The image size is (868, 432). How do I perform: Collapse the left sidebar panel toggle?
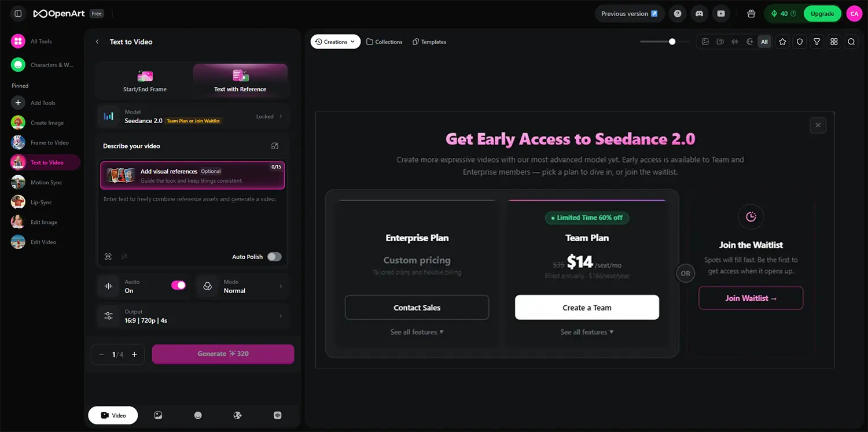18,13
